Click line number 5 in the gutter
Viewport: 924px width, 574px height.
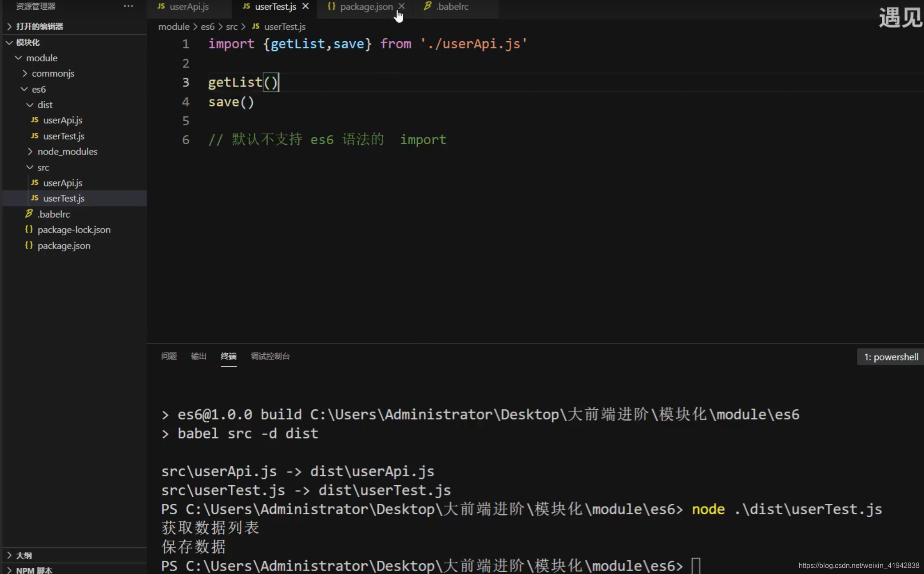(186, 121)
